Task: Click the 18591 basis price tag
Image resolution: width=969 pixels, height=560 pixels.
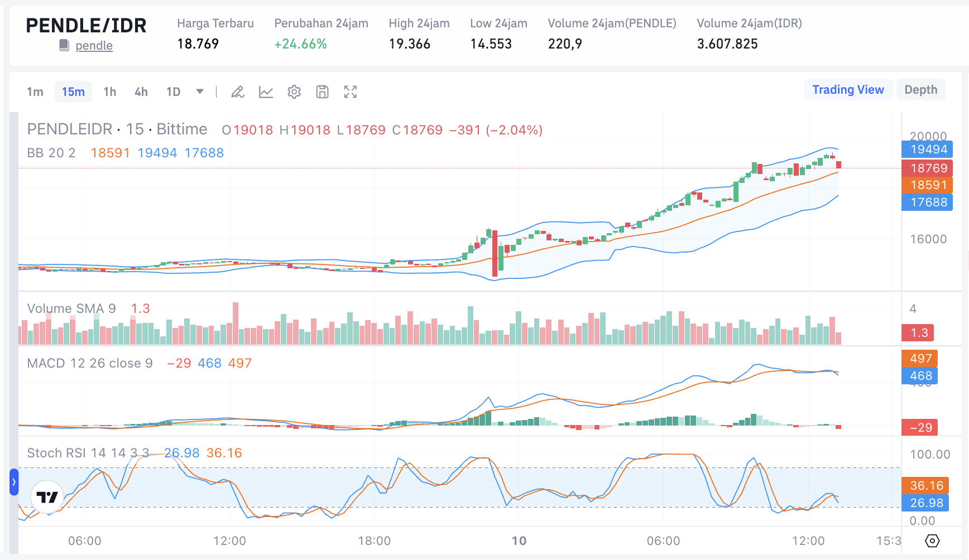Action: click(x=927, y=185)
